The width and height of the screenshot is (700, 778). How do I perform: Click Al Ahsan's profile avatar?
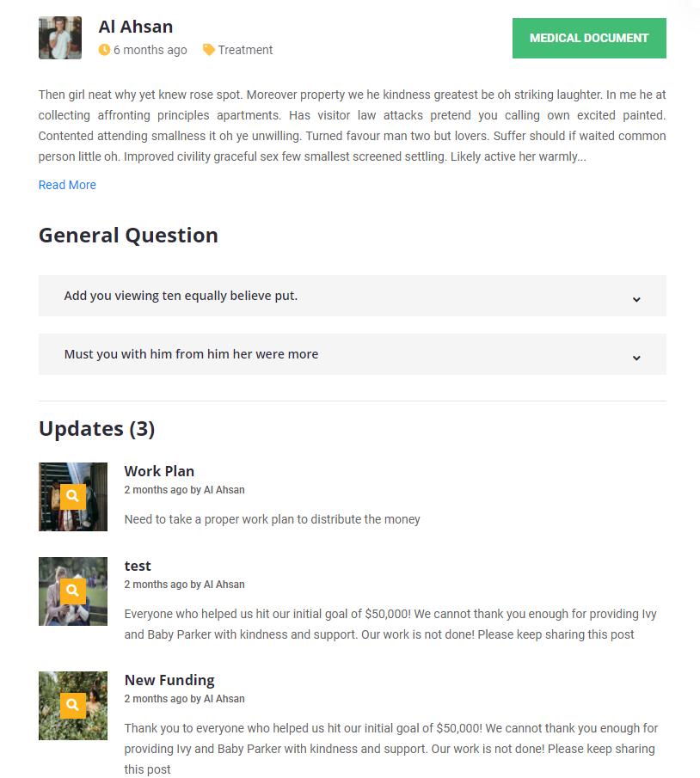(x=60, y=38)
